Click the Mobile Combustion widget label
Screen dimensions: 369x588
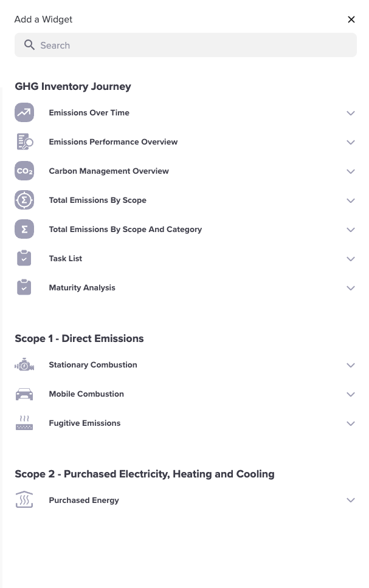(86, 394)
